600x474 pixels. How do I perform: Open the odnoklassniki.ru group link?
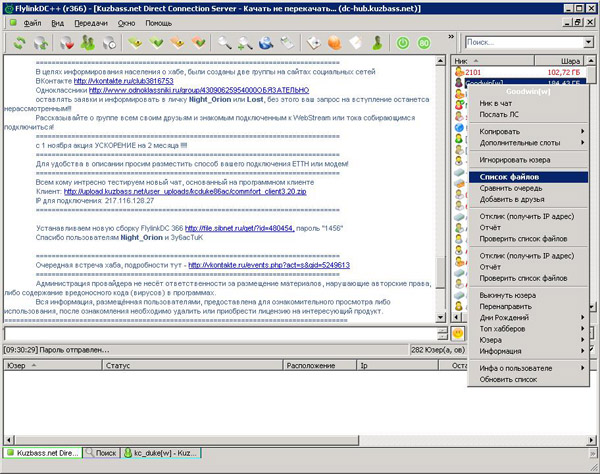click(199, 90)
